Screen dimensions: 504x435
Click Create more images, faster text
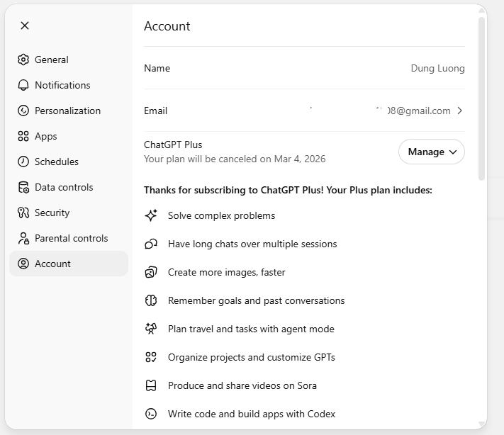click(227, 273)
